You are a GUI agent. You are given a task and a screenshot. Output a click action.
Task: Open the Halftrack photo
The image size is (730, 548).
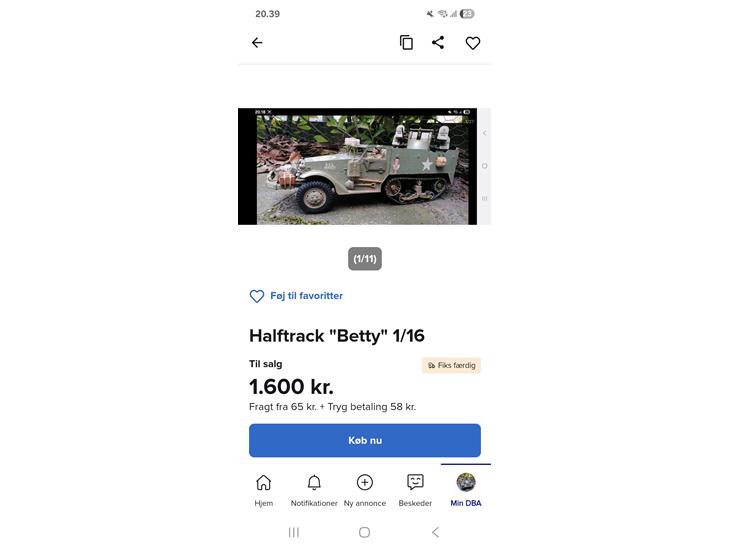pyautogui.click(x=358, y=166)
